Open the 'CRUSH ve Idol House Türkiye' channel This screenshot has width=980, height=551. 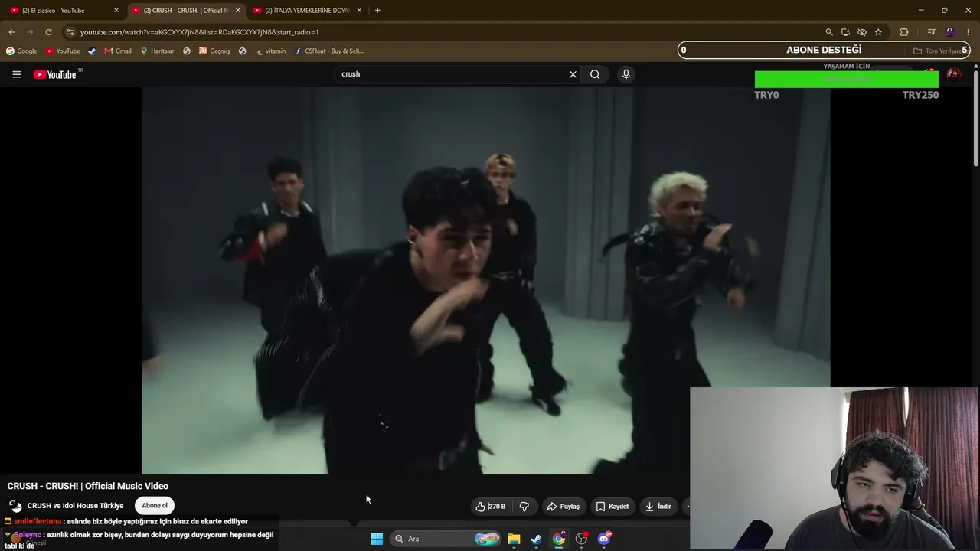75,506
